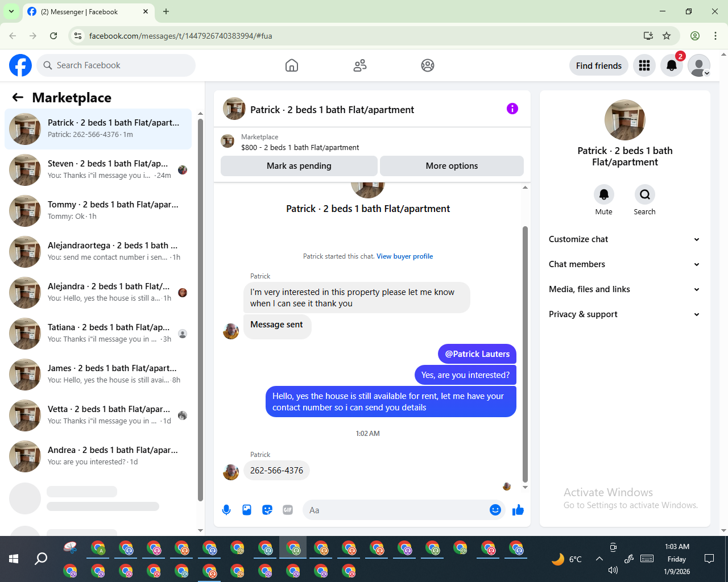728x582 pixels.
Task: Click the "Yes, are you interested?" message
Action: pyautogui.click(x=465, y=375)
